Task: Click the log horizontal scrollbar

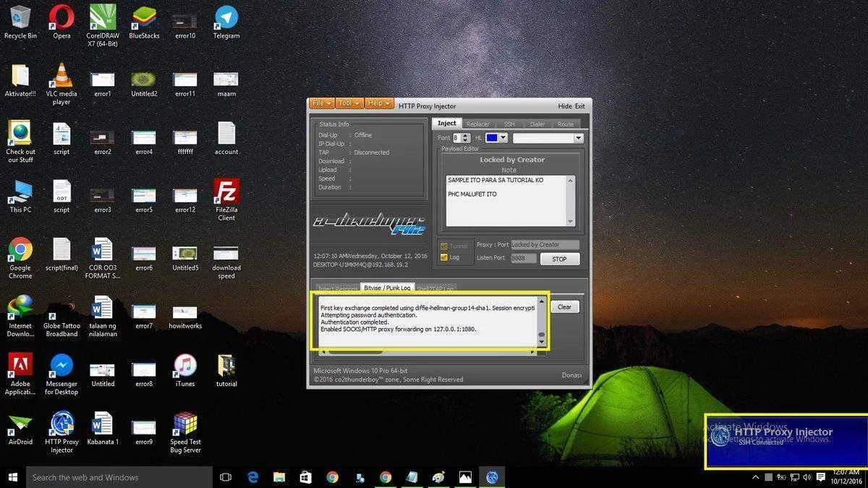Action: (x=427, y=352)
